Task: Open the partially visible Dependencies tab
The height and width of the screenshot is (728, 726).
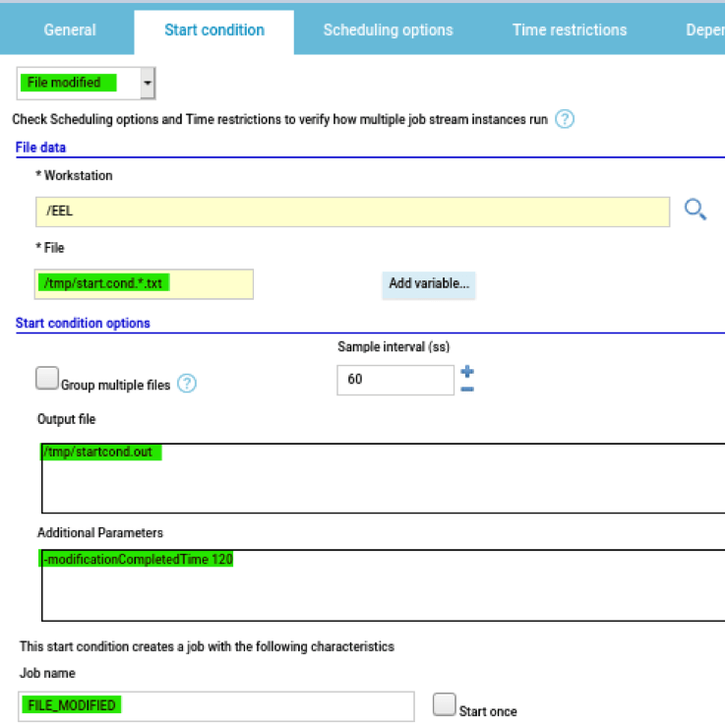Action: coord(704,30)
